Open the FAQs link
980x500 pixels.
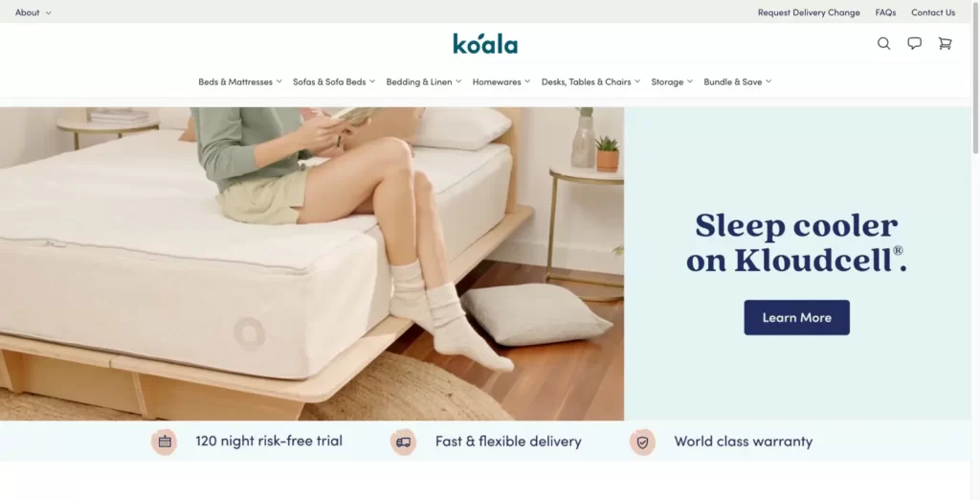point(885,12)
